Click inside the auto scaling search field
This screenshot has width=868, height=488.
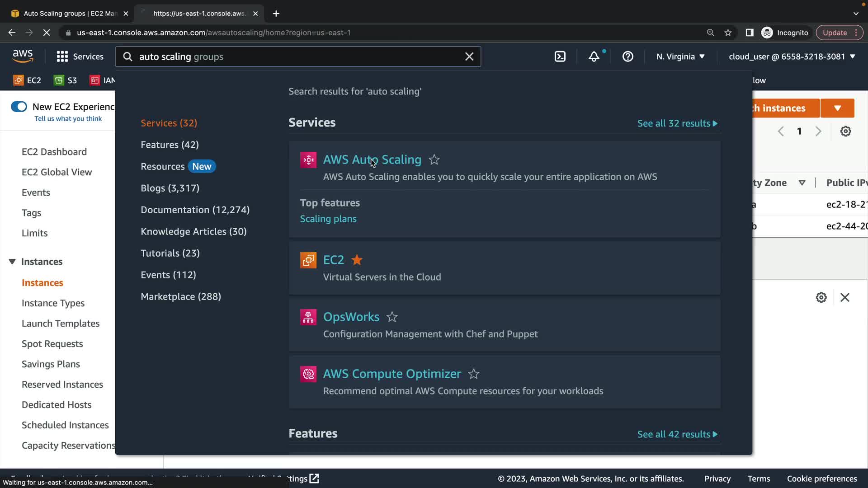[x=294, y=56]
